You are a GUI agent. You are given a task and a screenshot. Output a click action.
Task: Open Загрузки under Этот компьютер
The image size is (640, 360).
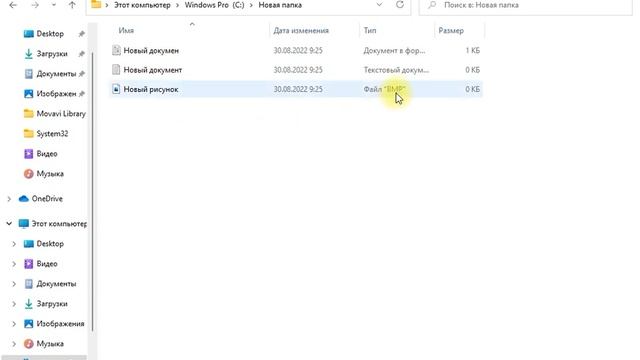coord(51,304)
